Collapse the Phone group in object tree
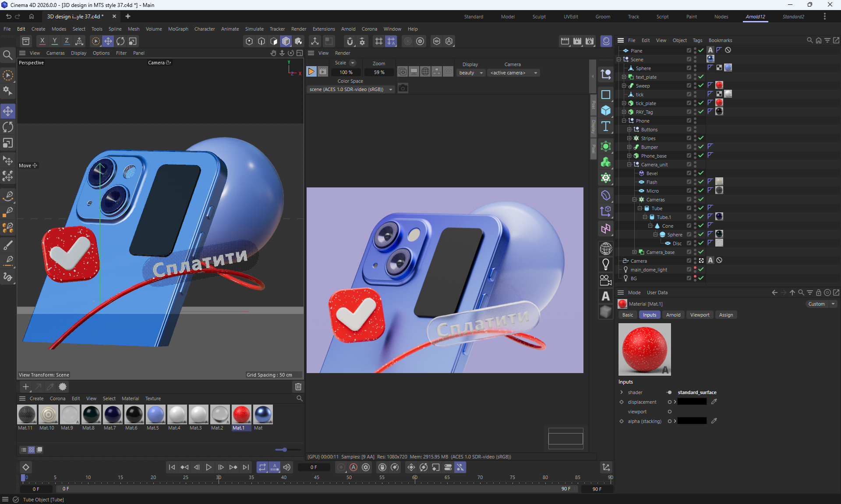Image resolution: width=841 pixels, height=504 pixels. click(624, 120)
